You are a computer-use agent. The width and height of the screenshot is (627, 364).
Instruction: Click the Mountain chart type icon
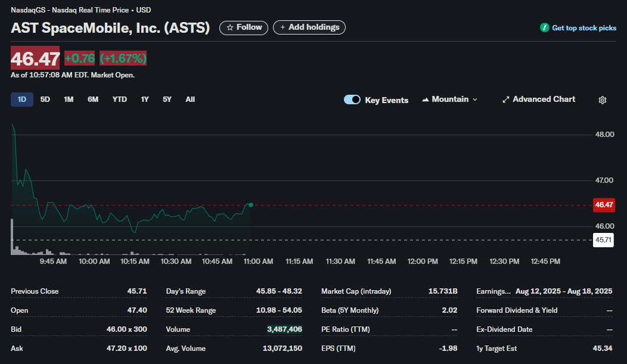(426, 99)
